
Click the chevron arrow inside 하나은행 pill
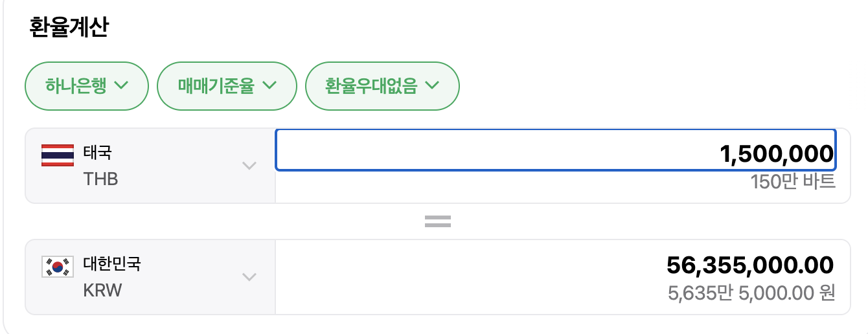[x=121, y=85]
